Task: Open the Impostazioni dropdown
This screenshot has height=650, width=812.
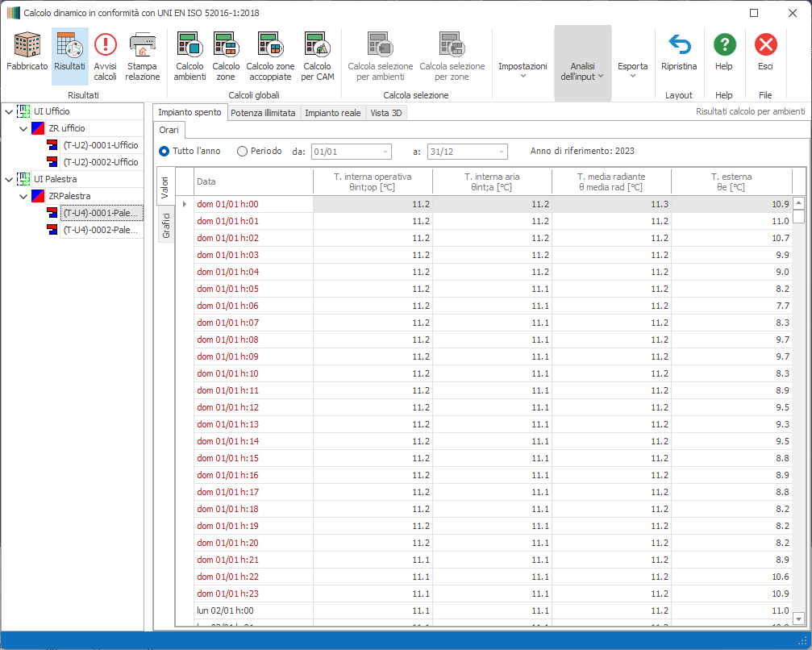Action: pyautogui.click(x=523, y=63)
